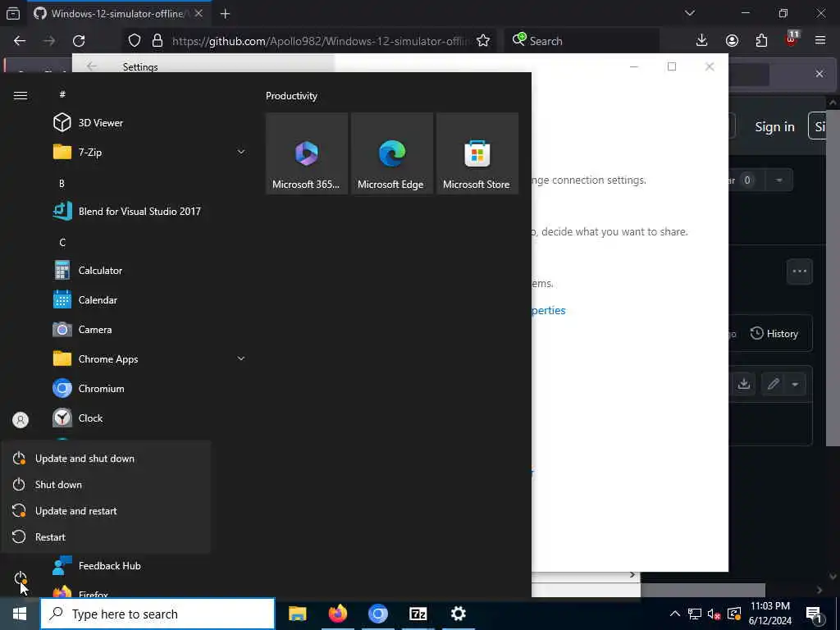840x630 pixels.
Task: Open the Microsoft Edge tile
Action: tap(391, 153)
